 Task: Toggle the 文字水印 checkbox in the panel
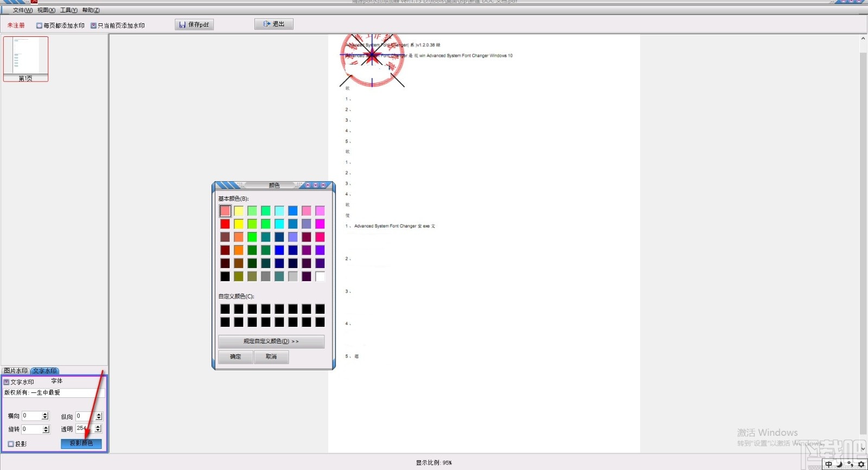tap(7, 382)
